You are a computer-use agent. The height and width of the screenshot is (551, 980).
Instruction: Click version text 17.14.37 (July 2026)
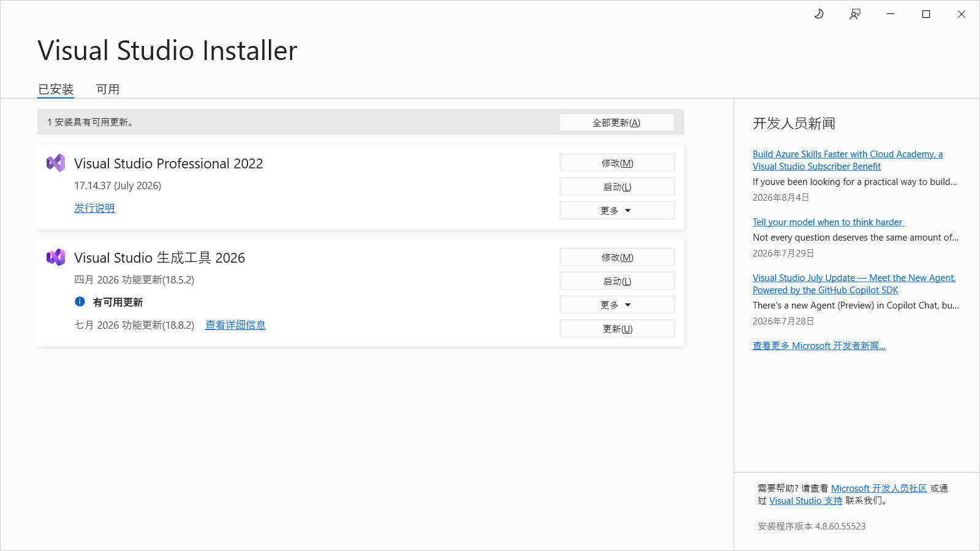pyautogui.click(x=118, y=186)
